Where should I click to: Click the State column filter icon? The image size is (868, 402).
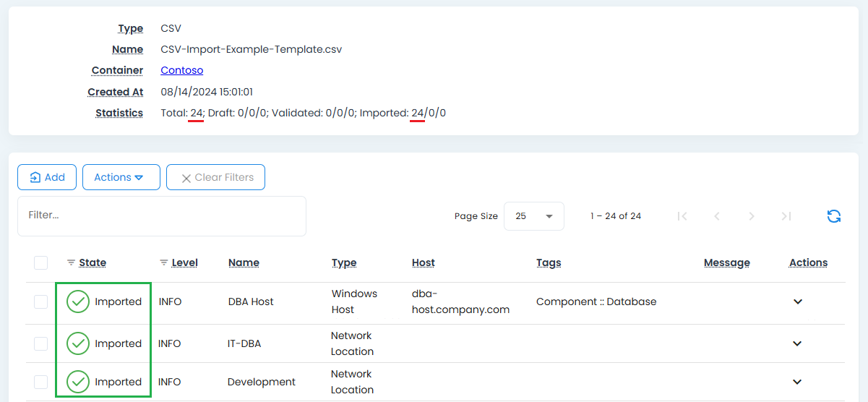point(71,263)
